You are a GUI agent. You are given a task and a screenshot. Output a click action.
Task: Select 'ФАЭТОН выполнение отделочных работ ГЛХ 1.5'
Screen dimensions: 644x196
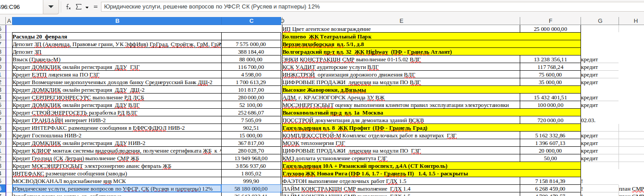pos(401,181)
